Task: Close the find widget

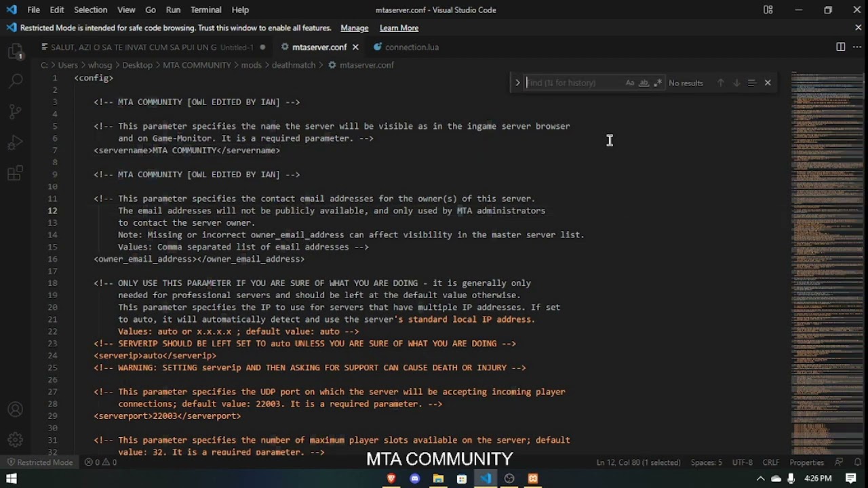Action: pyautogui.click(x=768, y=83)
